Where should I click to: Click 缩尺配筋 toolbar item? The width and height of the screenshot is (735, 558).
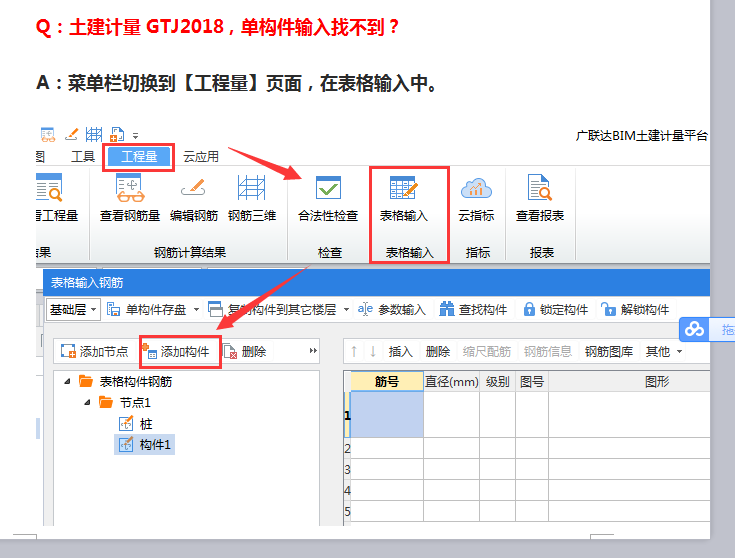487,351
